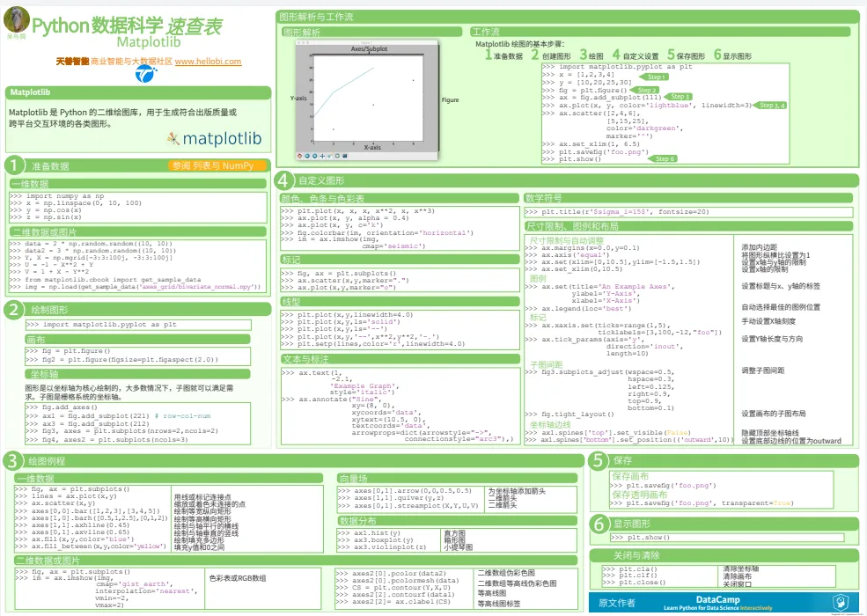Image resolution: width=867 pixels, height=616 pixels.
Task: Click the workflow step label '5 保存图形'
Action: pos(687,55)
